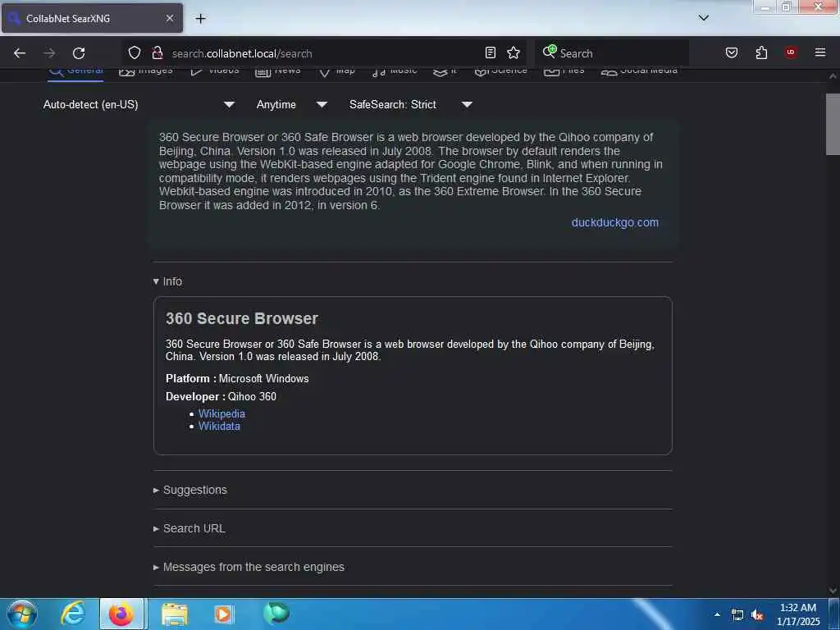
Task: Open the Wikipedia link
Action: tap(221, 413)
